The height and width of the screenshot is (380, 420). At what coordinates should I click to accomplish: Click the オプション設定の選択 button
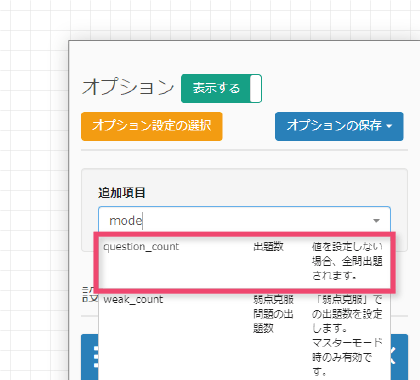(x=152, y=126)
